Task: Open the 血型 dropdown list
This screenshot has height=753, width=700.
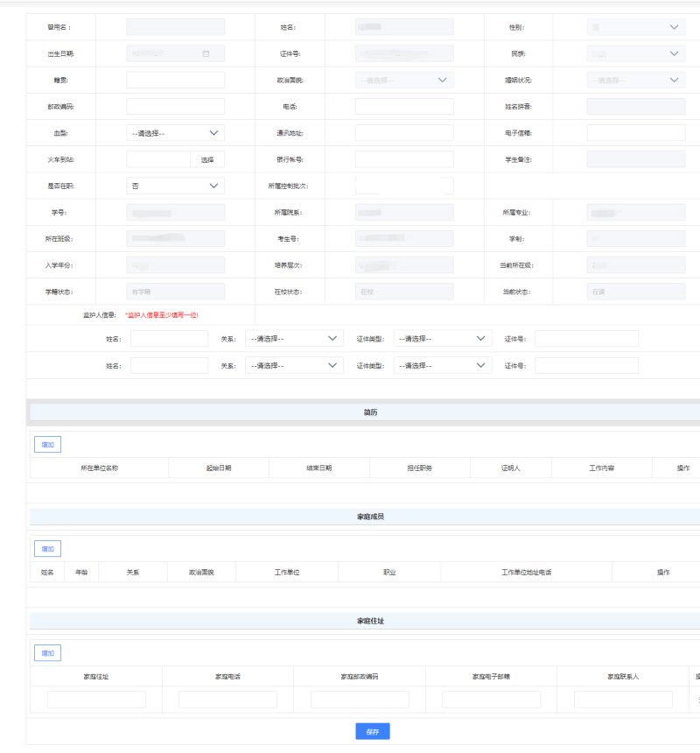Action: 175,133
